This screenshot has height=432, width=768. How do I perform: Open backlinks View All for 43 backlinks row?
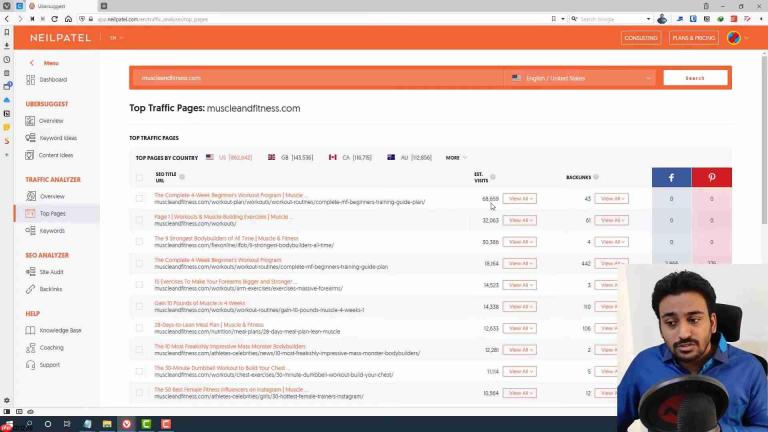pos(611,198)
